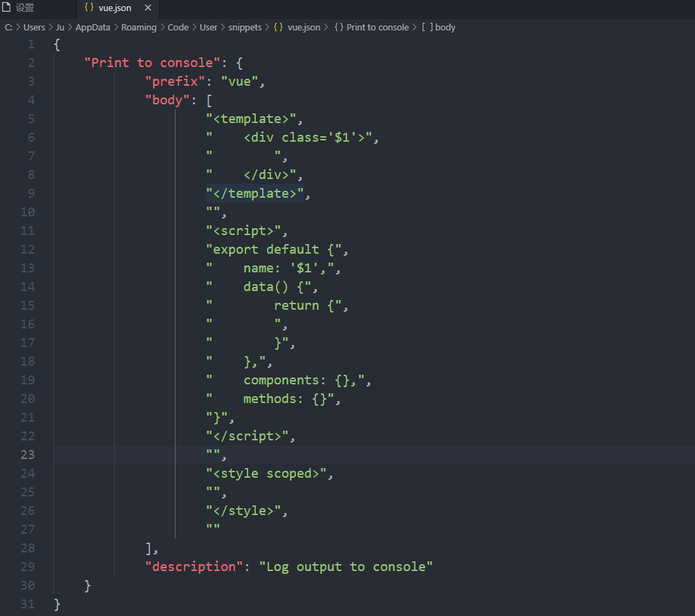
Task: Click the object icon before Print to console breadcrumb
Action: tap(339, 28)
